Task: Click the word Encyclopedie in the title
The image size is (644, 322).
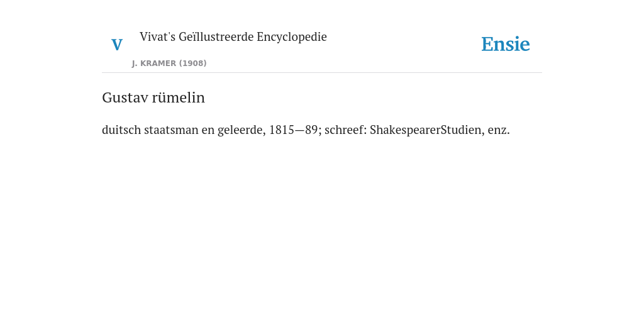Action: click(x=292, y=37)
